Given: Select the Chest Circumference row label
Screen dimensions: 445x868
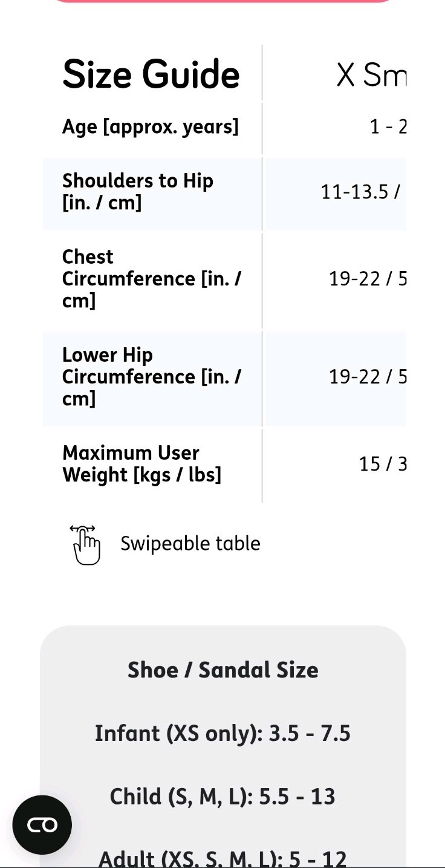Looking at the screenshot, I should 152,278.
